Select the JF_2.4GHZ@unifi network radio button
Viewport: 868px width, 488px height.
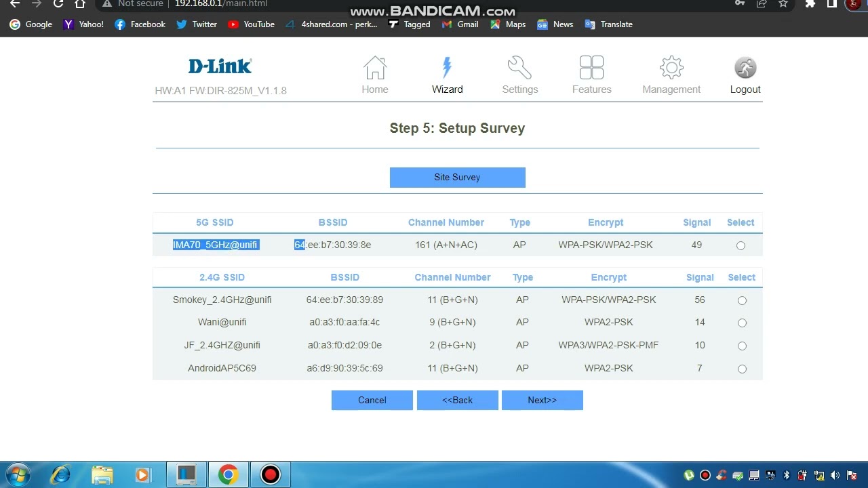(742, 346)
